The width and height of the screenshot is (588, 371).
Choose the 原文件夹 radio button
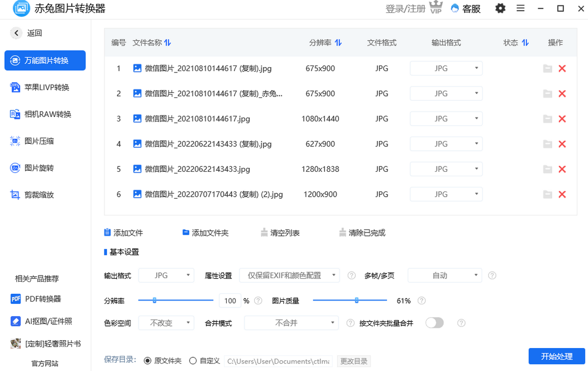point(148,361)
